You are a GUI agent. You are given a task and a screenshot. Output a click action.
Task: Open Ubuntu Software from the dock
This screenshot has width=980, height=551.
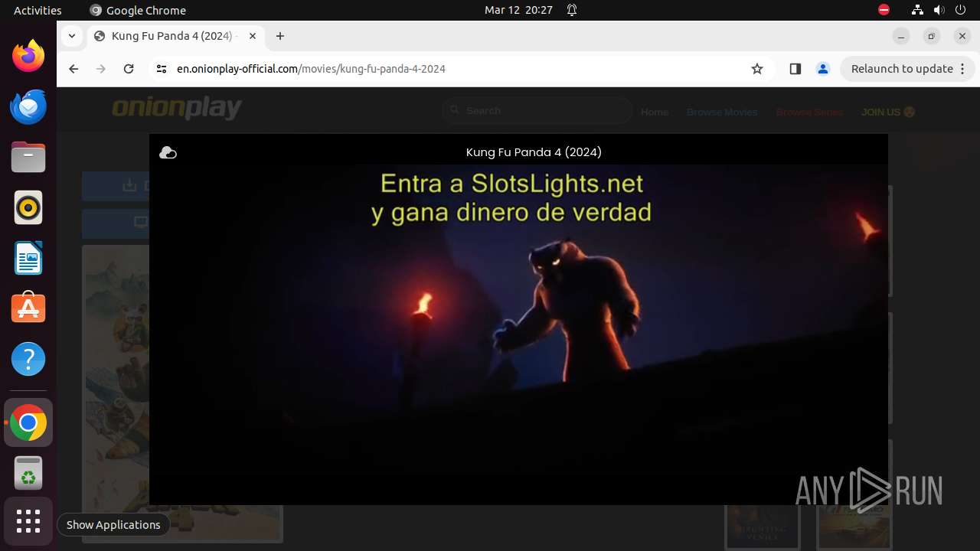pos(28,308)
